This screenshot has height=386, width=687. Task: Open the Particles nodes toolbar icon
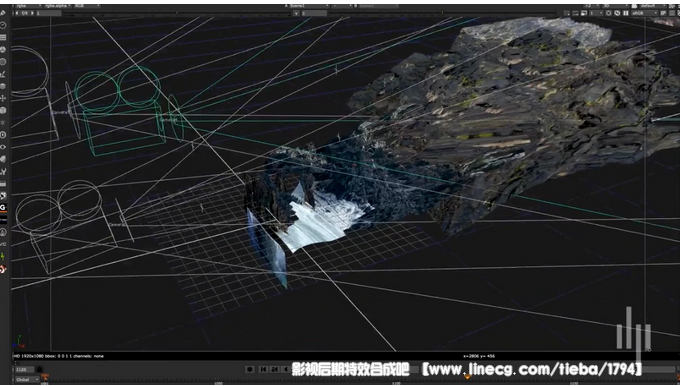tap(3, 123)
